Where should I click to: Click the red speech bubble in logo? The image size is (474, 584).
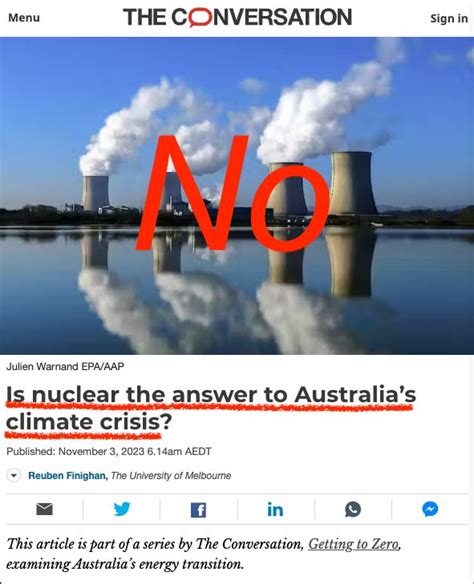198,18
